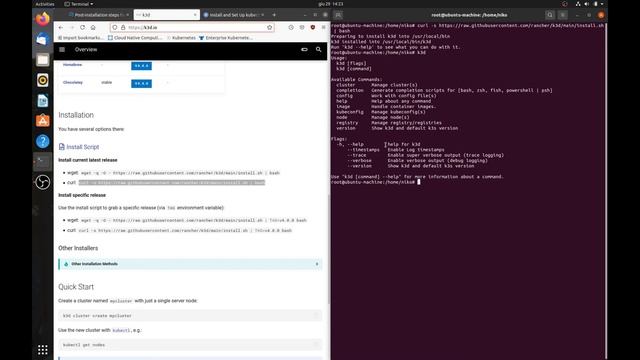Screen dimensions: 640x360
Task: Open Rhythmbox music player from dock
Action: point(42,80)
